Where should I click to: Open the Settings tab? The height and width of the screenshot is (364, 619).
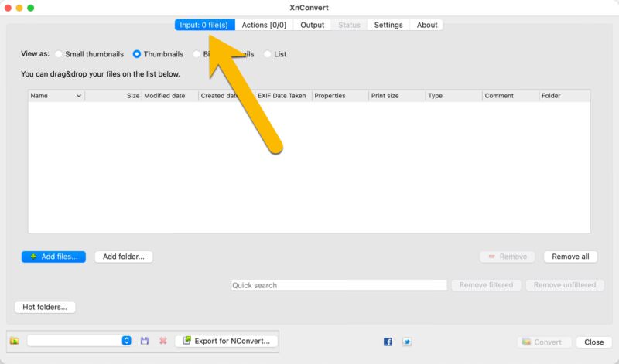point(388,25)
